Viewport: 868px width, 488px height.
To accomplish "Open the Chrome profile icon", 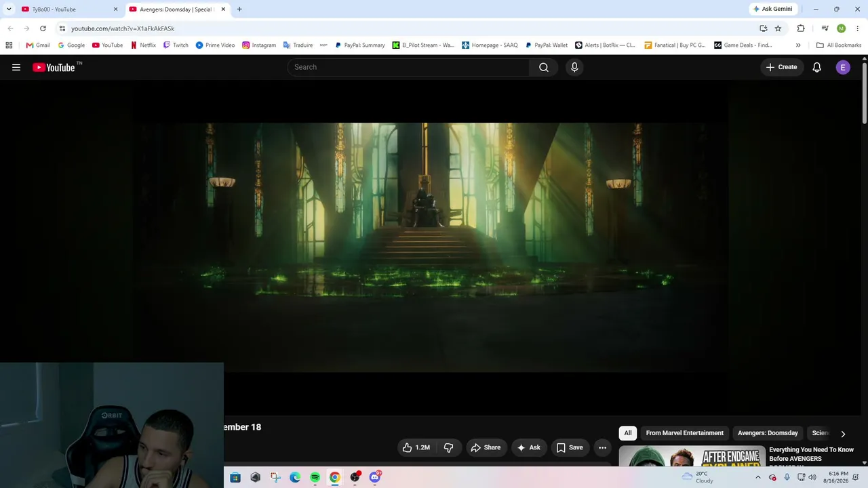I will pos(842,28).
